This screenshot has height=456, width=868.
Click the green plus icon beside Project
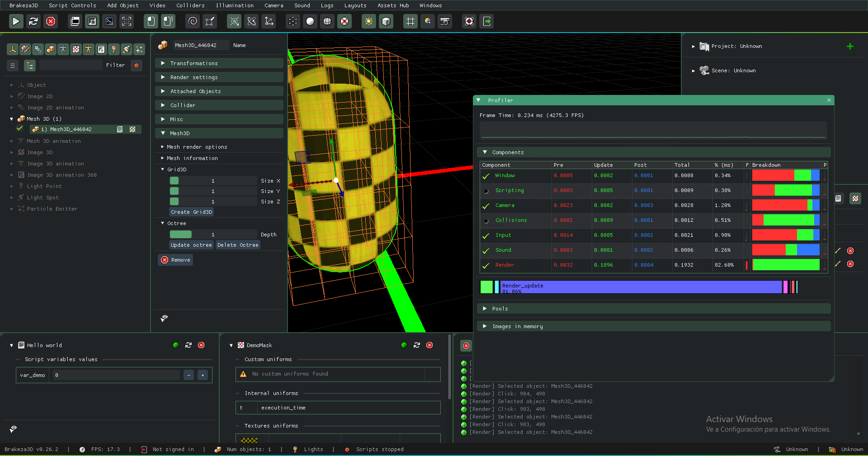click(x=850, y=46)
